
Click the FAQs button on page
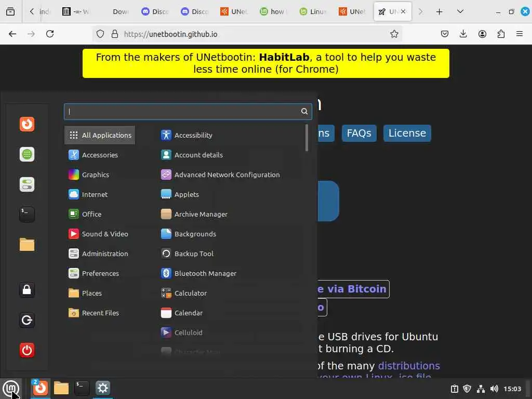click(x=359, y=133)
